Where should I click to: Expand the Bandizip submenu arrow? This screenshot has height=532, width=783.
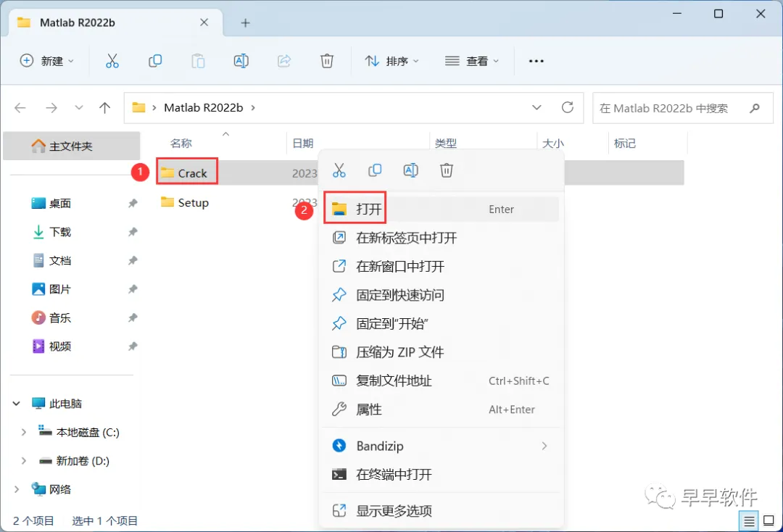(x=544, y=446)
